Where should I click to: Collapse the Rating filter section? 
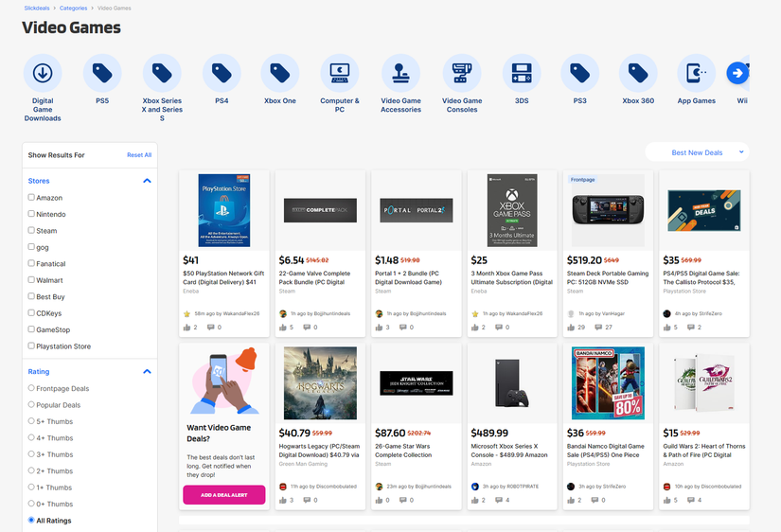pos(147,372)
